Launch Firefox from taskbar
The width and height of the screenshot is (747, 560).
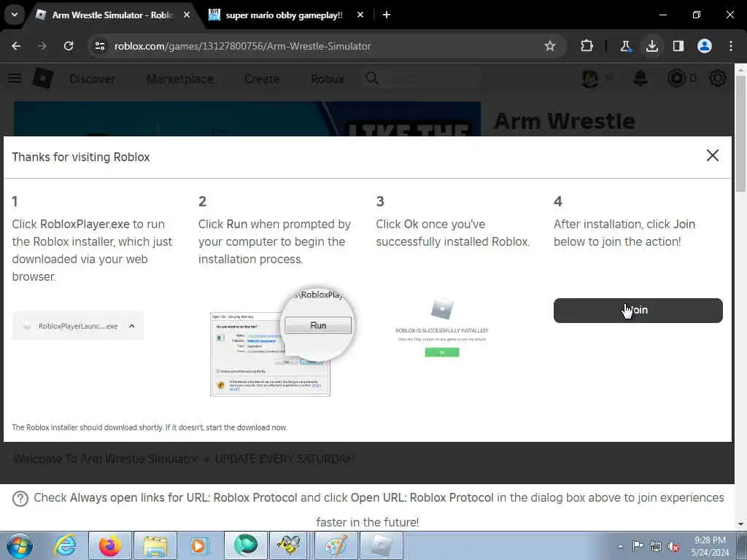[x=110, y=545]
